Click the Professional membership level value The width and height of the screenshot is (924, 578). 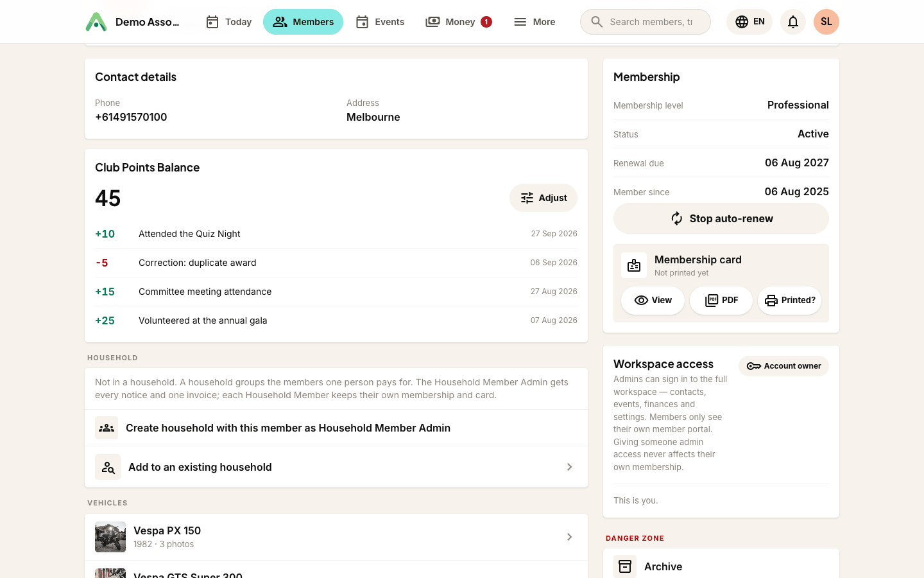pos(798,105)
